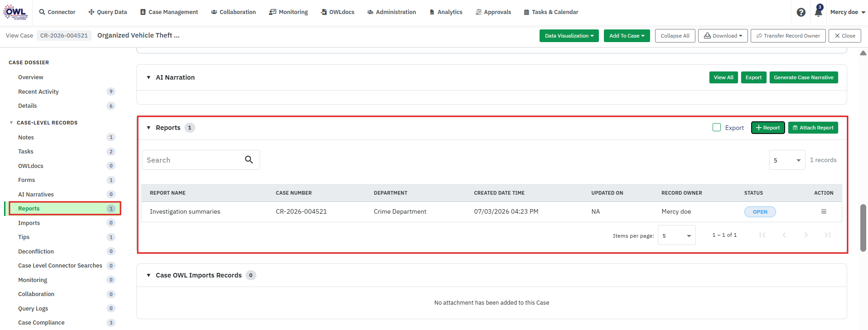Screen dimensions: 868x330
Task: Open Connector menu in top navigation
Action: pos(57,12)
